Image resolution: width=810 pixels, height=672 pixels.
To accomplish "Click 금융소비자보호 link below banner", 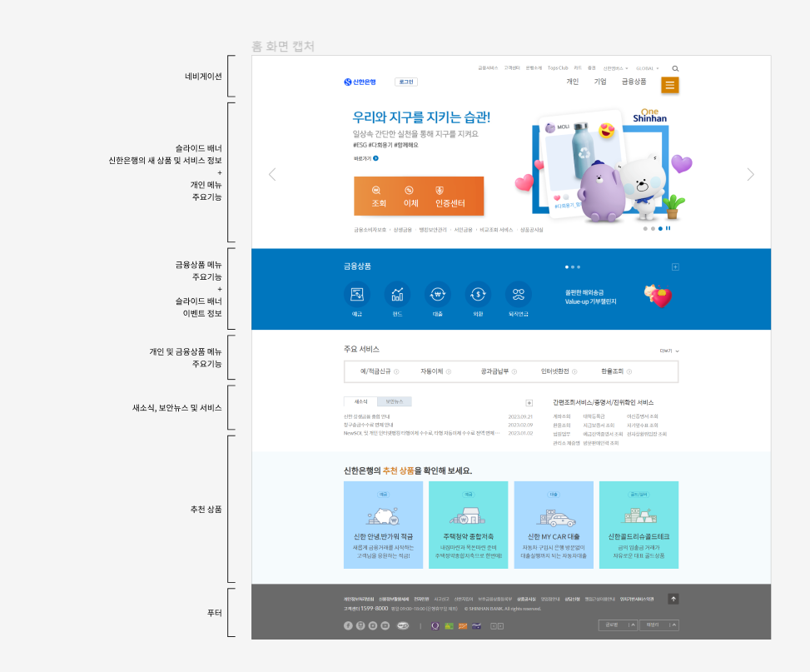I will coord(370,230).
